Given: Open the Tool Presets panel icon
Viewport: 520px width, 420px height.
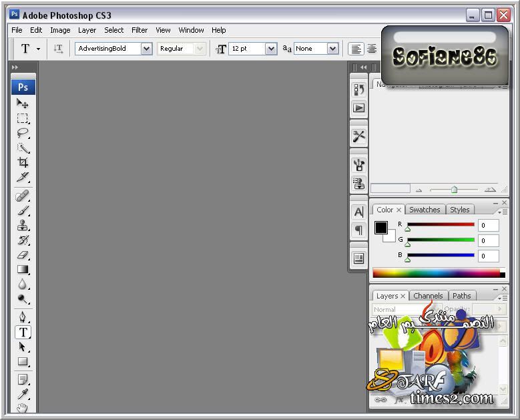Looking at the screenshot, I should point(359,136).
